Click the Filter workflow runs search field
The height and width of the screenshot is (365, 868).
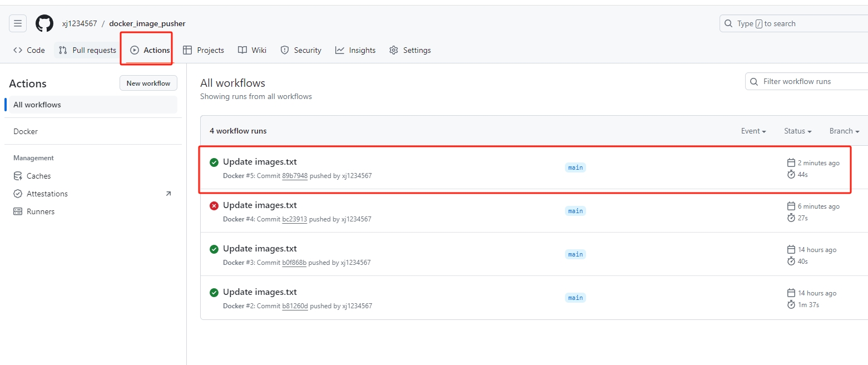tap(806, 81)
